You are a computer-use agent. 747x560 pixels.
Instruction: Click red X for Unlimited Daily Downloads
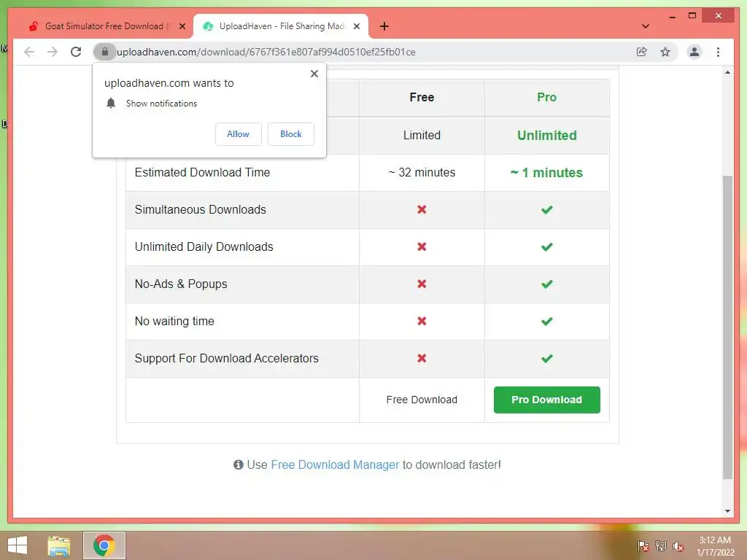(422, 246)
